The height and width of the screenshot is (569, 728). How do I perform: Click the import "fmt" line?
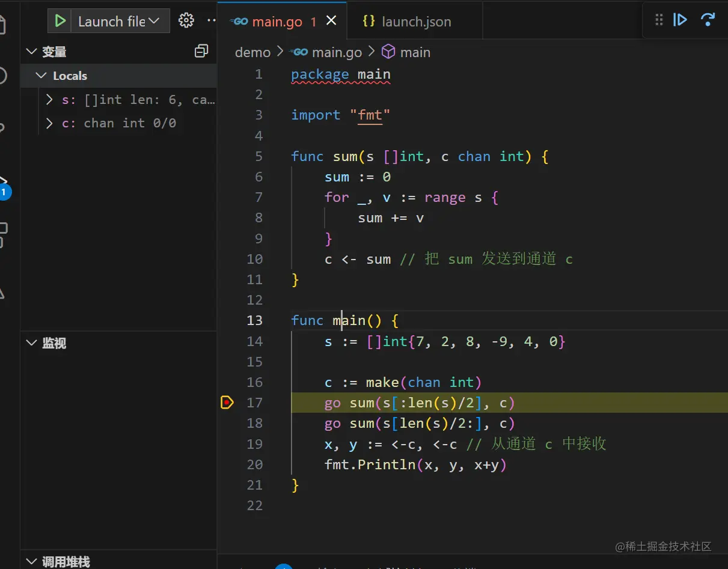coord(341,115)
